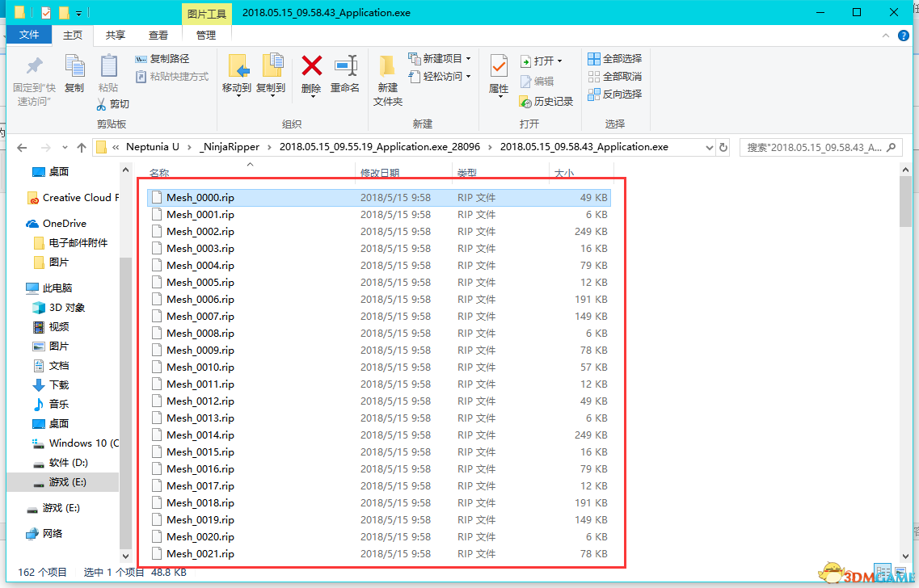Switch to the View (查看) ribbon tab

tap(158, 35)
